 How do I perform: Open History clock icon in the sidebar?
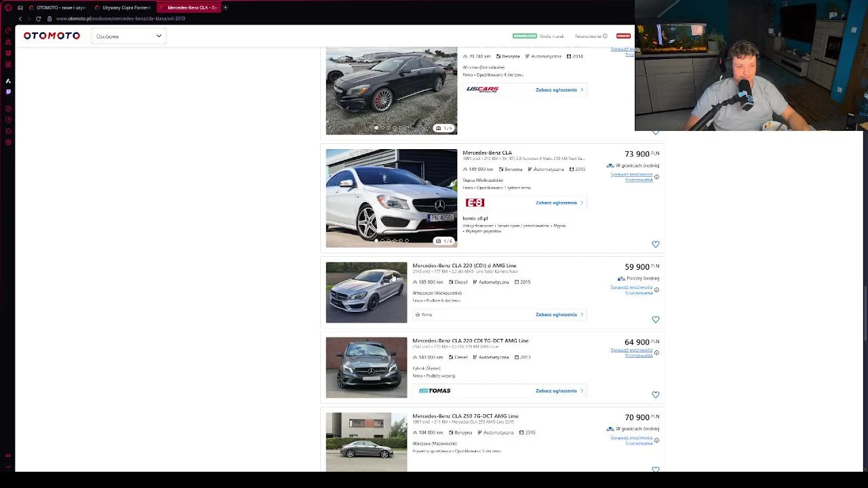click(x=8, y=120)
